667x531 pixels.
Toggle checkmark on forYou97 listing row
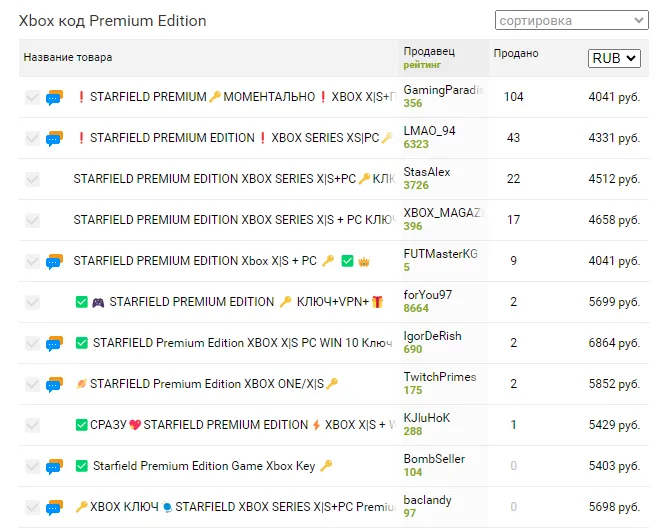[x=32, y=303]
